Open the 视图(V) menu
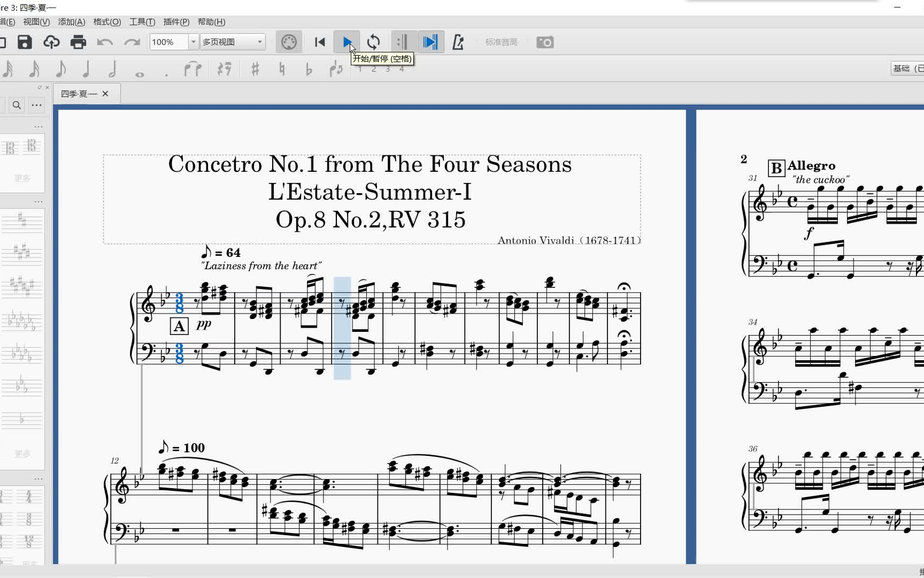Image resolution: width=924 pixels, height=578 pixels. [x=36, y=22]
